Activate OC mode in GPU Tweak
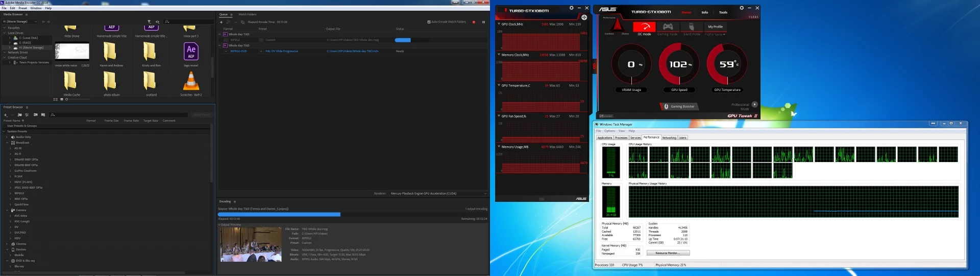This screenshot has height=276, width=980. (x=644, y=29)
